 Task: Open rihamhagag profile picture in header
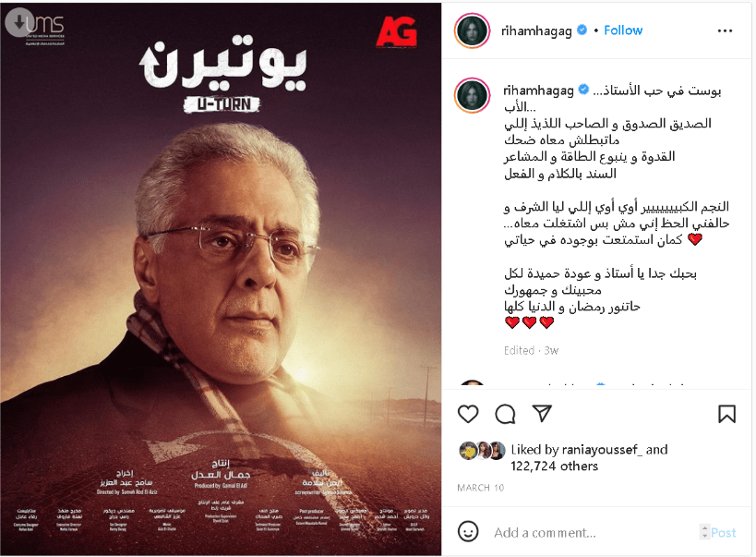(x=472, y=30)
